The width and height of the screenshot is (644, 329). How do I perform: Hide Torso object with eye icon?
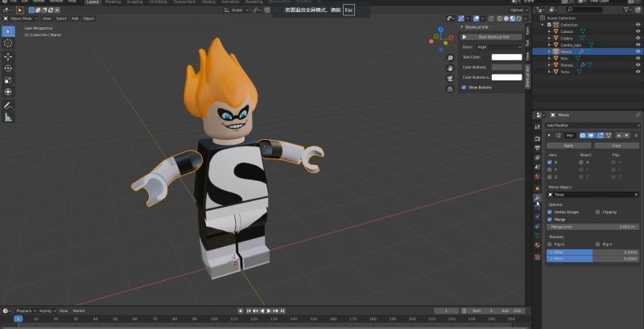(x=638, y=72)
